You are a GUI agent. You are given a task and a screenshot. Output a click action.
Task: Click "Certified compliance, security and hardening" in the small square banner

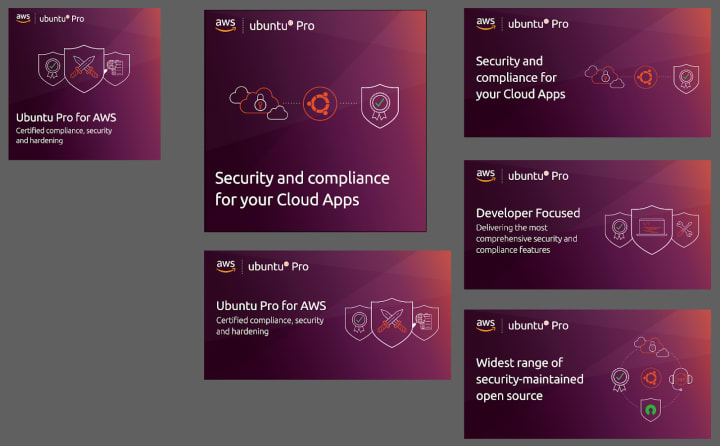[64, 135]
